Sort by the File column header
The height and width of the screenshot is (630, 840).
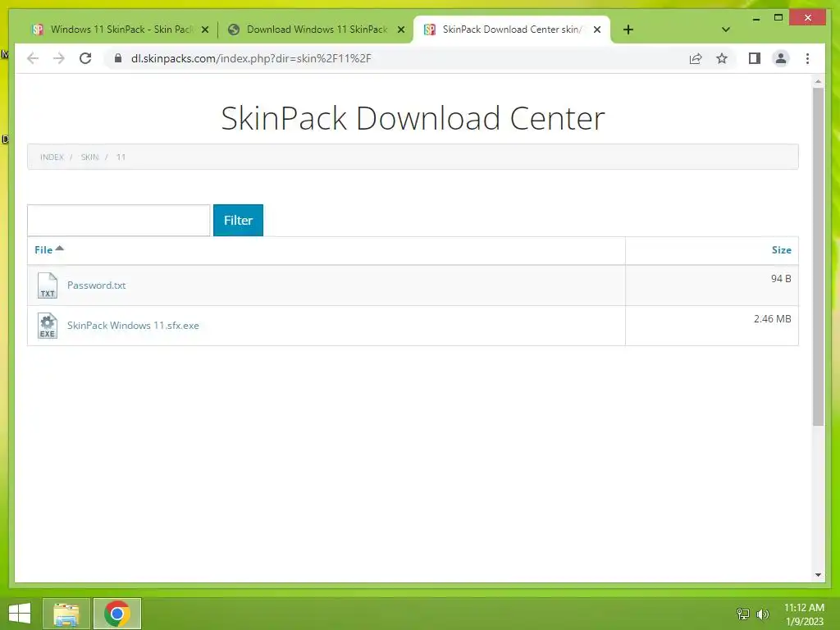(43, 249)
